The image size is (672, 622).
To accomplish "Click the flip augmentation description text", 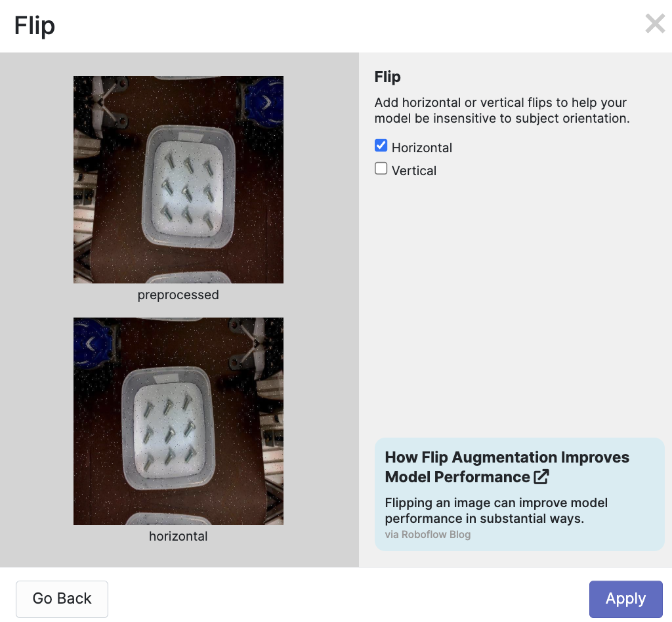I will 501,110.
